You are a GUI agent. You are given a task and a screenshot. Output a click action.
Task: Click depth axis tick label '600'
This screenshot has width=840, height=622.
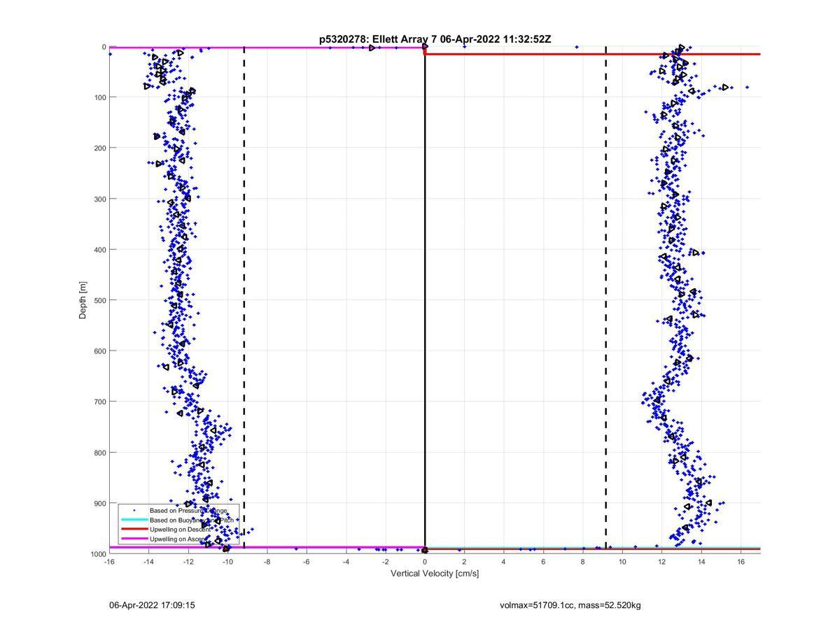click(x=99, y=351)
